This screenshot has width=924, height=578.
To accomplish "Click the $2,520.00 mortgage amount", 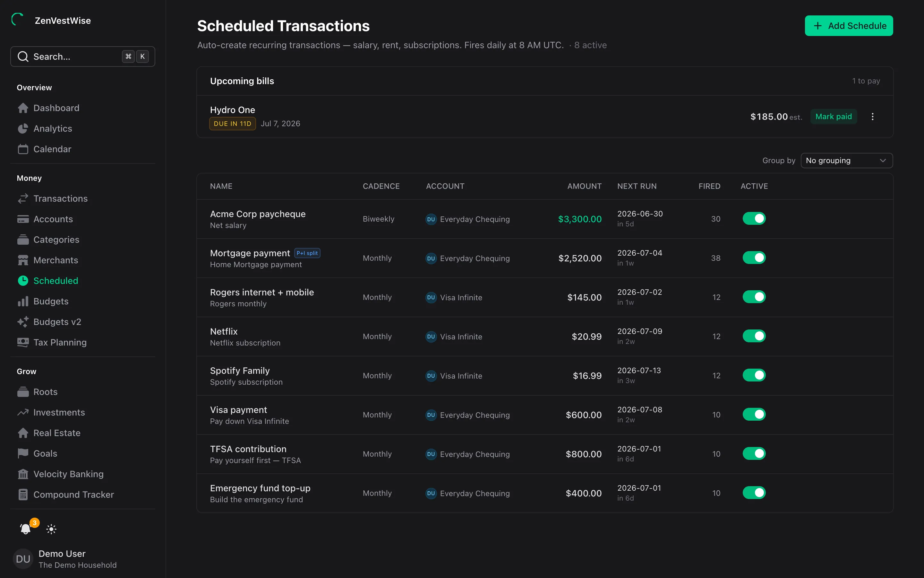I will (580, 258).
